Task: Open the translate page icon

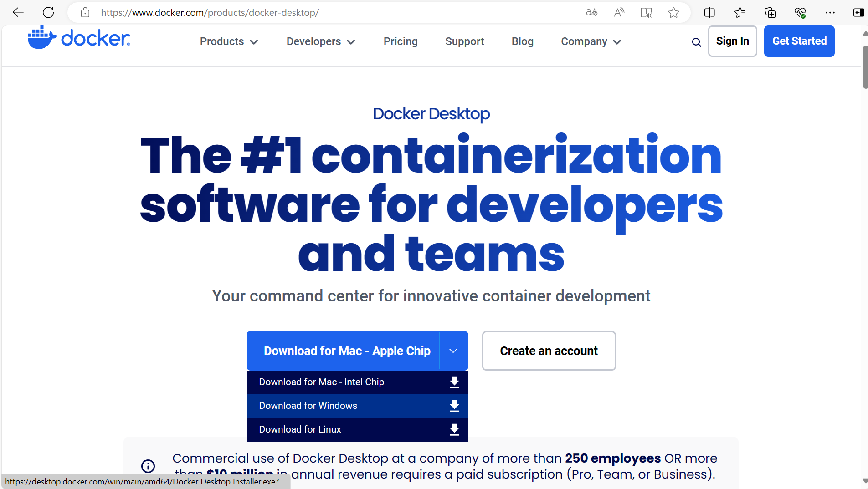Action: [x=591, y=12]
